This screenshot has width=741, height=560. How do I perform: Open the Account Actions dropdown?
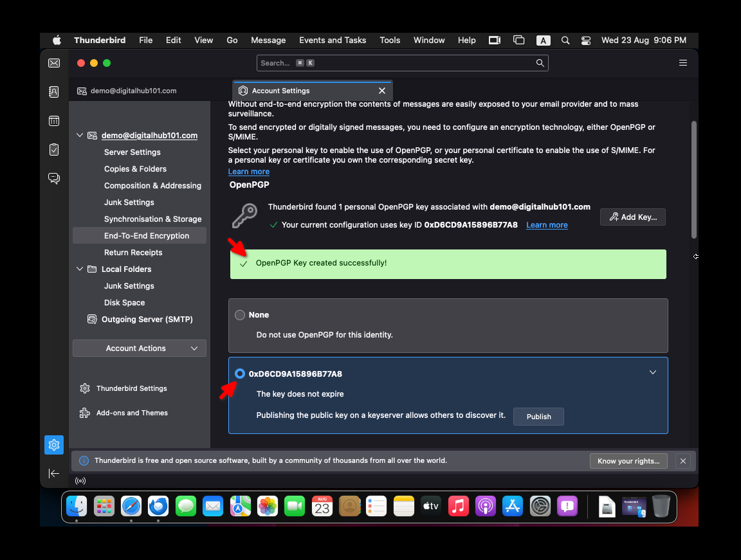point(140,348)
